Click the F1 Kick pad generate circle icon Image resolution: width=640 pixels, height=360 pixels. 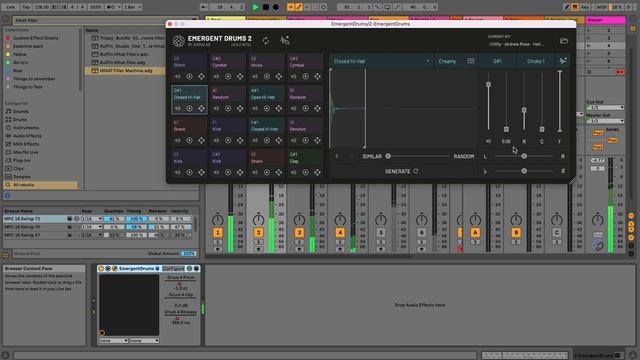(228, 140)
